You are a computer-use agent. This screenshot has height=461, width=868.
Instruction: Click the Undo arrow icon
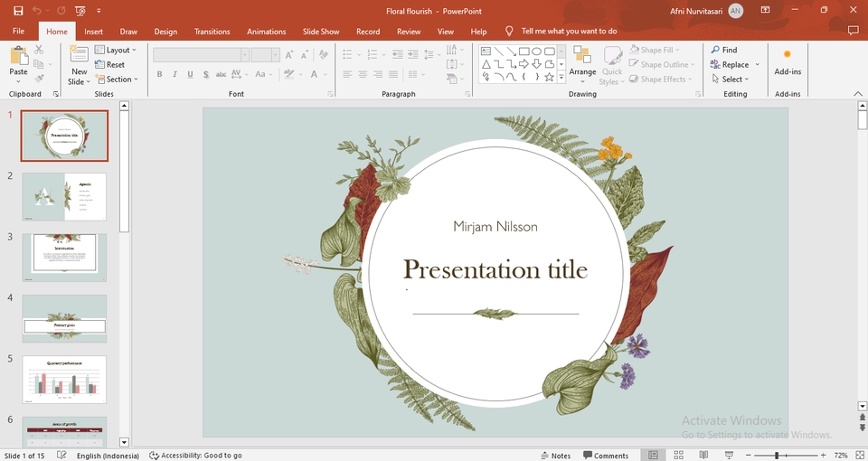(36, 11)
